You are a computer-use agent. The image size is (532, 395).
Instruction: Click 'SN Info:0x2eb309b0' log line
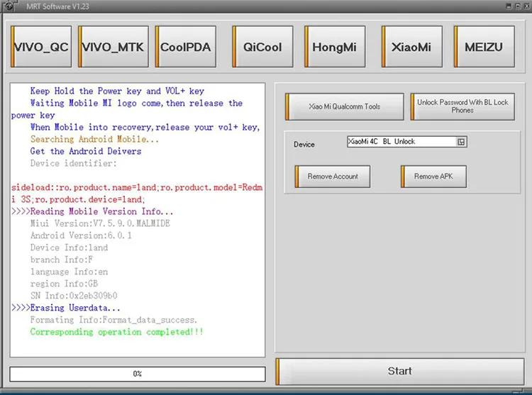[x=74, y=296]
